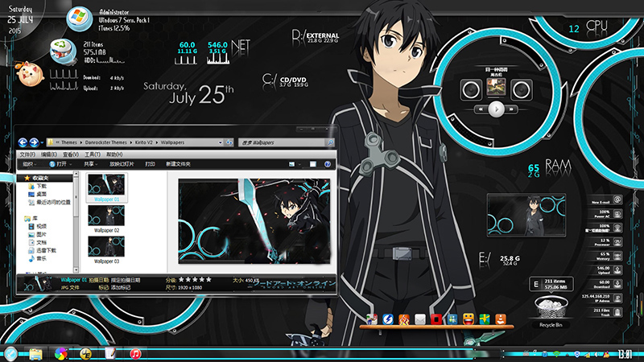Select 'Themes' in the address breadcrumb
Screen dimensions: 644x362
pyautogui.click(x=69, y=142)
